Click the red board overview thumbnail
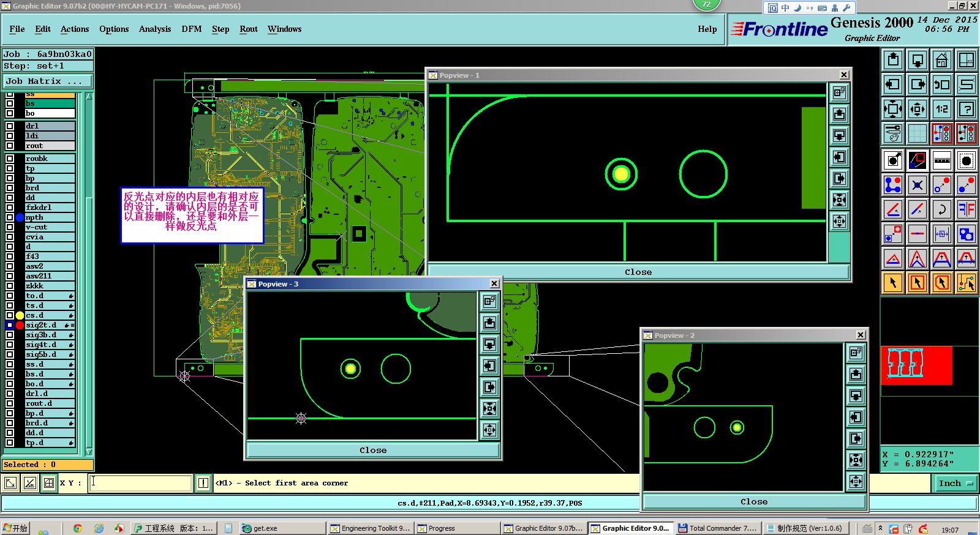This screenshot has width=980, height=535. [x=916, y=365]
